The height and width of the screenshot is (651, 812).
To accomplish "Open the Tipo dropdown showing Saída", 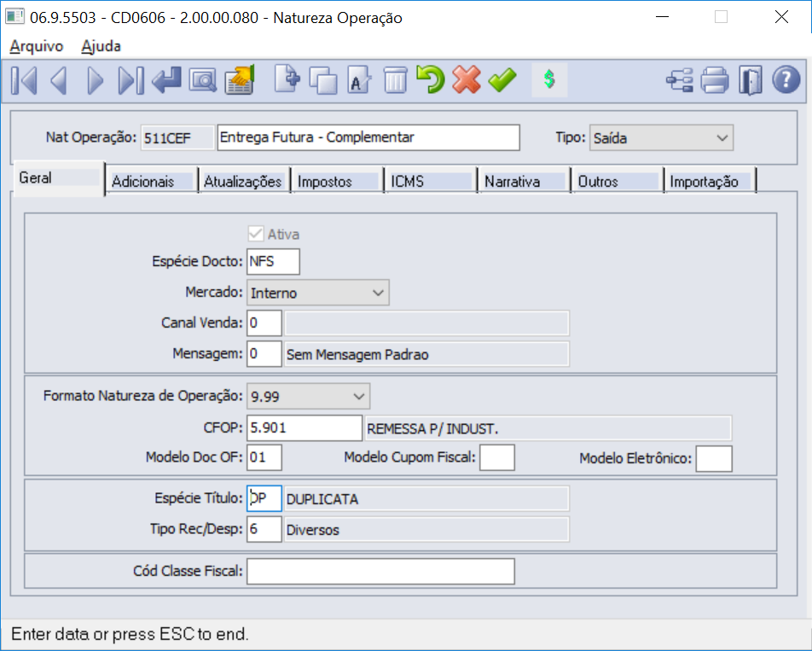I will pyautogui.click(x=661, y=137).
